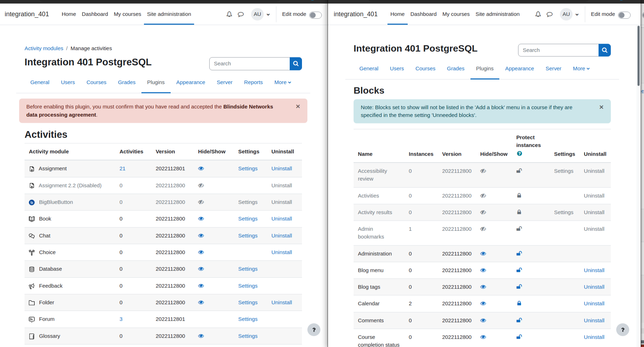Screen dimensions: 644x347
Task: Open notifications bell in right window
Action: pyautogui.click(x=538, y=14)
